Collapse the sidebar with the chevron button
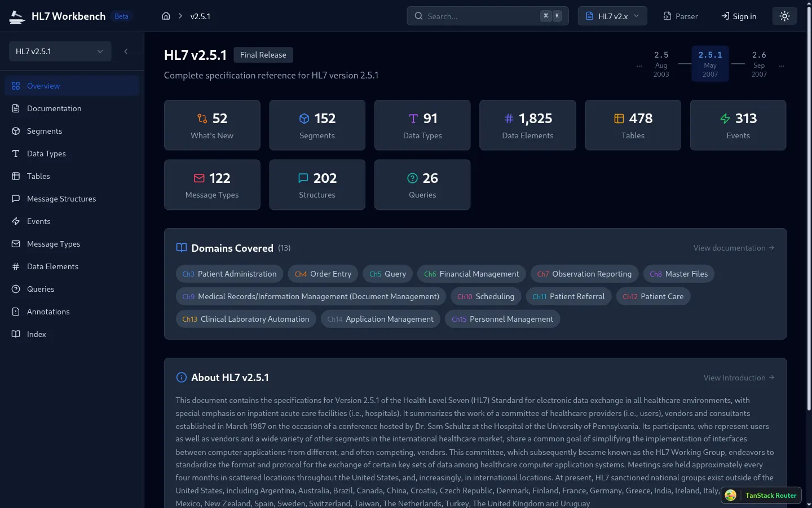 [x=126, y=51]
